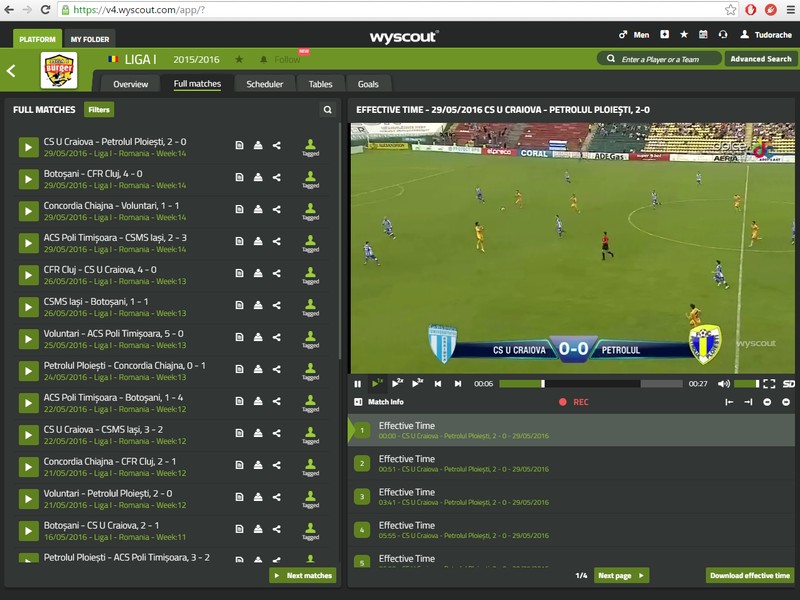Load the Next matches list

pyautogui.click(x=303, y=576)
